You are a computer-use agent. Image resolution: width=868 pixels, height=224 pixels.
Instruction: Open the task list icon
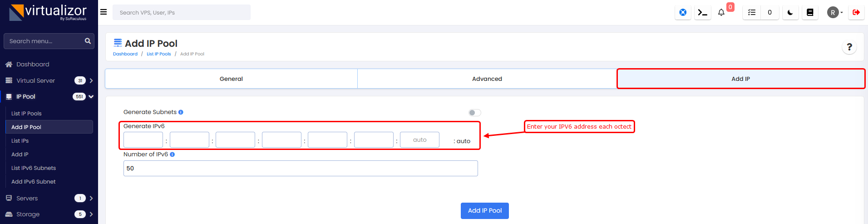pos(752,13)
